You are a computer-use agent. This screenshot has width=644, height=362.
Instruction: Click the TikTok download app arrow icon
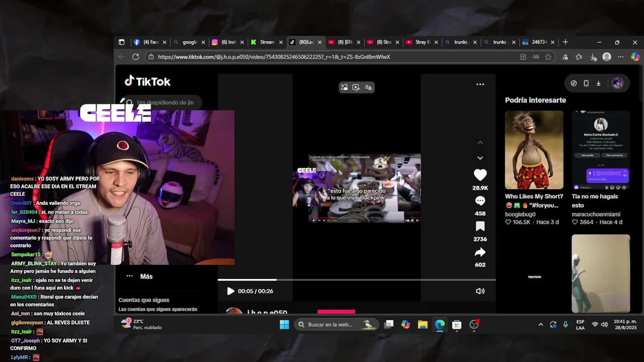pyautogui.click(x=598, y=83)
